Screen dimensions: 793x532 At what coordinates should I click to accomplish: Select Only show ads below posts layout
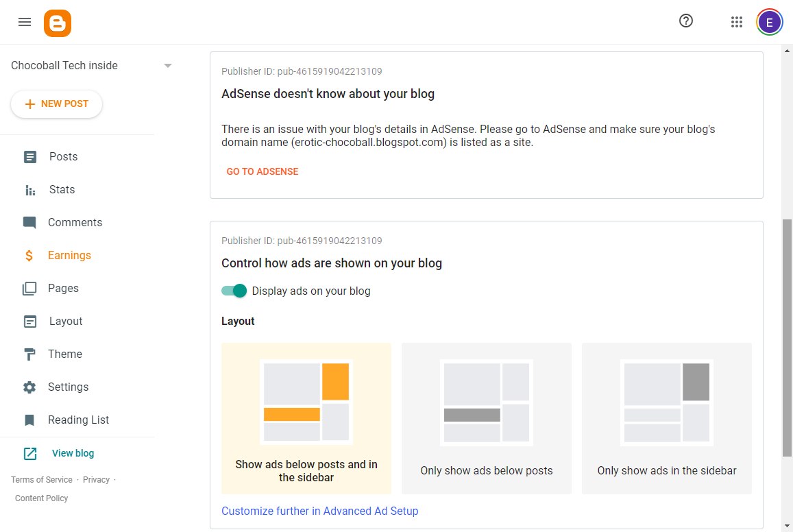pos(487,418)
